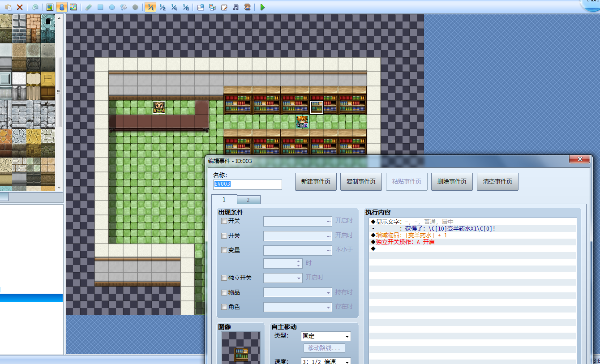Click the bookshelf event image thumbnail
This screenshot has width=600, height=364.
pos(241,348)
